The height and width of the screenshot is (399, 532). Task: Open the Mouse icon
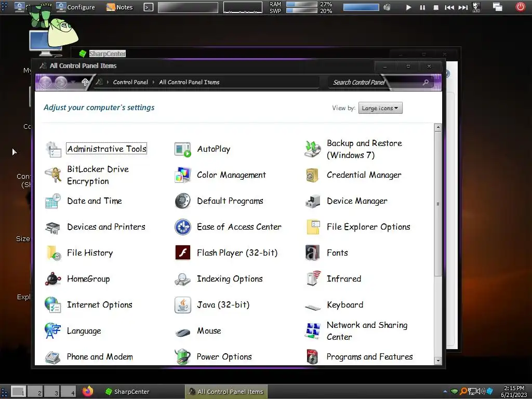(x=183, y=332)
